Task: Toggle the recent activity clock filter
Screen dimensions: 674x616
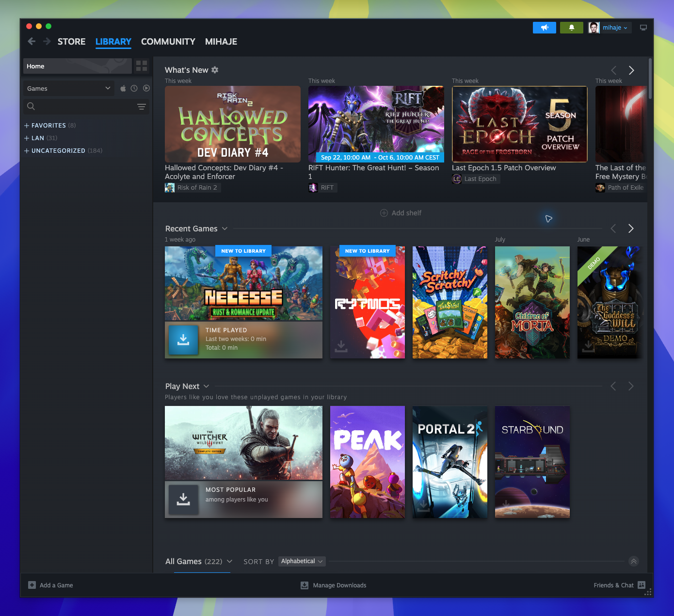Action: coord(134,88)
